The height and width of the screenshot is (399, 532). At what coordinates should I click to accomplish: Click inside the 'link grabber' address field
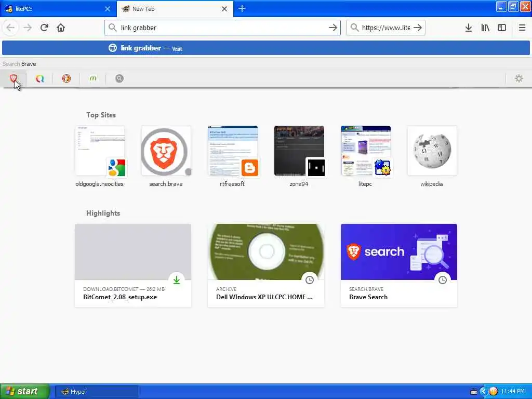(222, 28)
